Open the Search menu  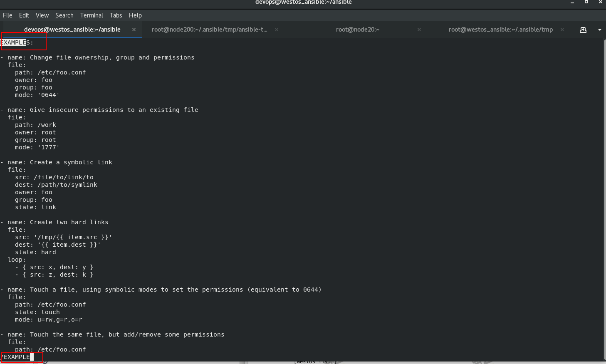[x=64, y=15]
